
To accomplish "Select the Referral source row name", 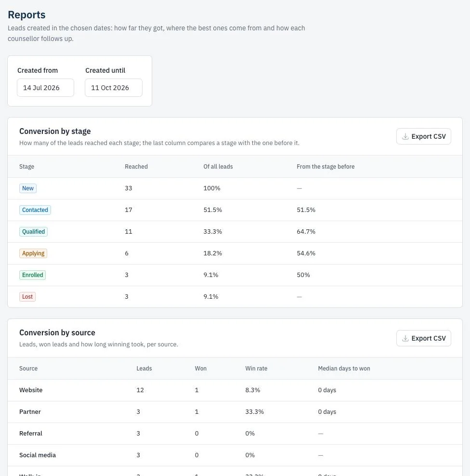I will coord(31,434).
